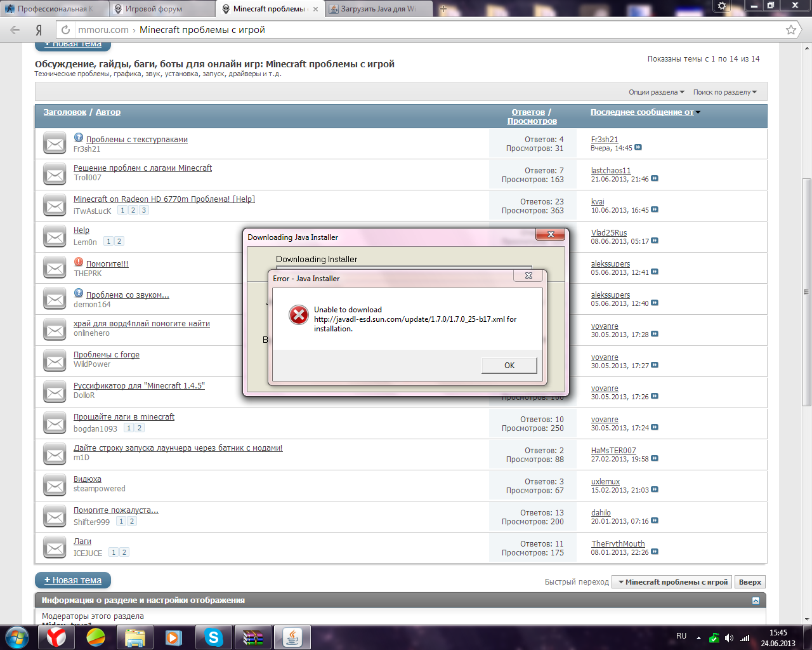Sort by the Заголовок column header

(65, 112)
